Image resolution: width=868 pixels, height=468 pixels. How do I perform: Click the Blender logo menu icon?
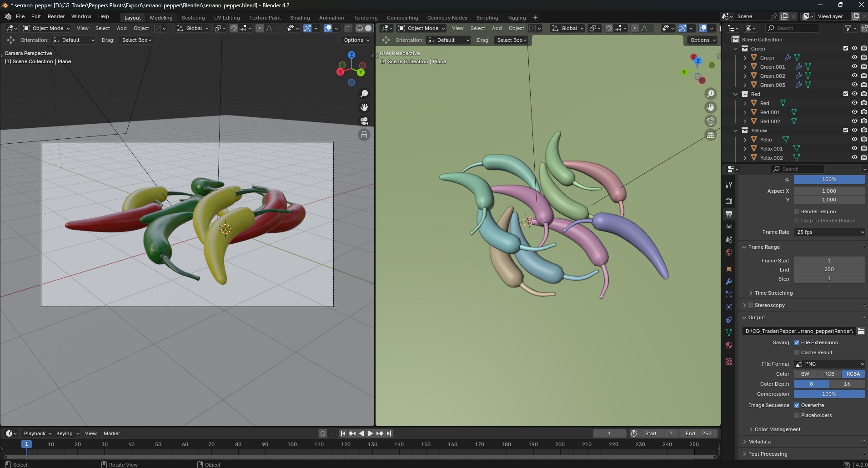coord(8,16)
